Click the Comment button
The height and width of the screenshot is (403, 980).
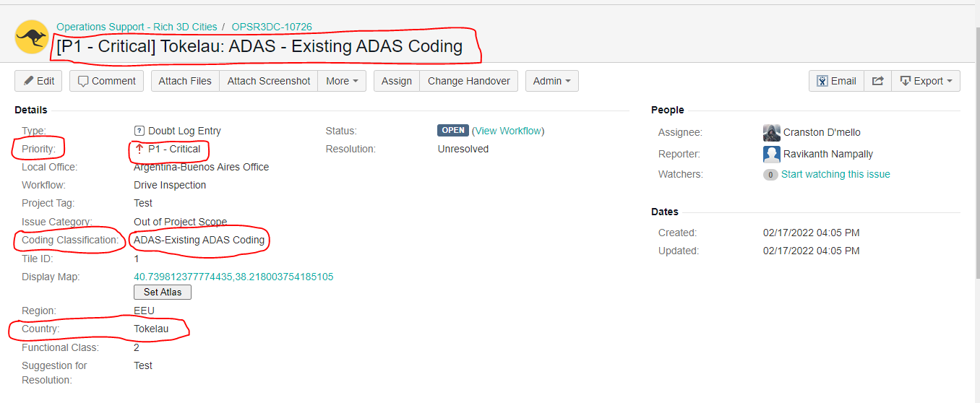107,81
